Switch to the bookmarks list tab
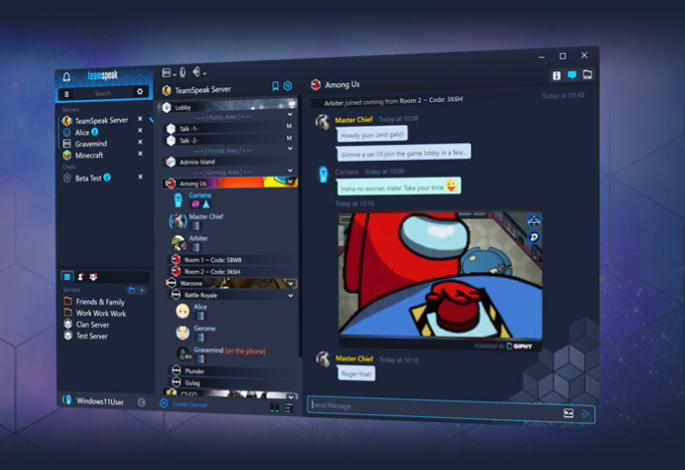 (x=67, y=276)
